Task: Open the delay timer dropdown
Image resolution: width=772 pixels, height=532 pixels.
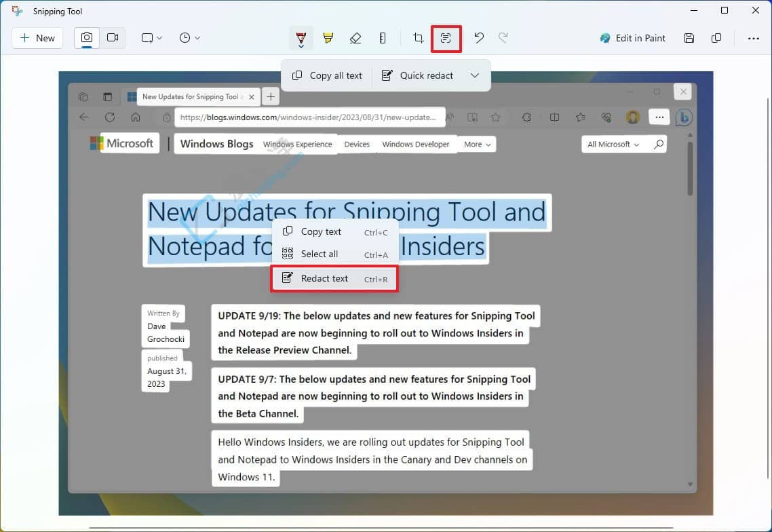Action: point(189,38)
